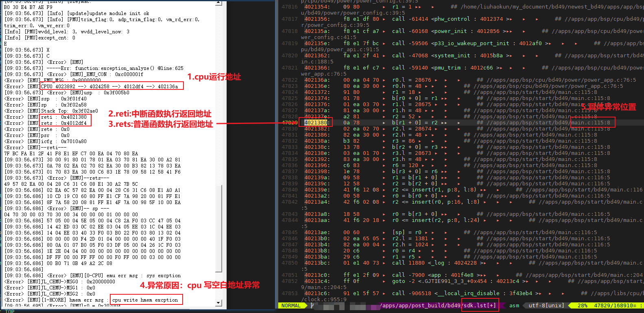This screenshot has width=644, height=313.
Task: Click the reti value 0x4021380
Action: pos(74,117)
